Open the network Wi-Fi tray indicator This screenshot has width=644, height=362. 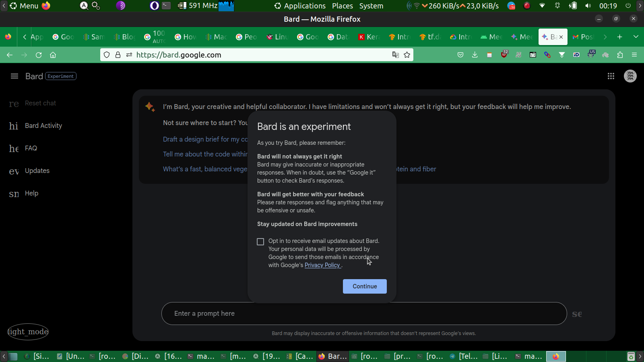coord(542,6)
